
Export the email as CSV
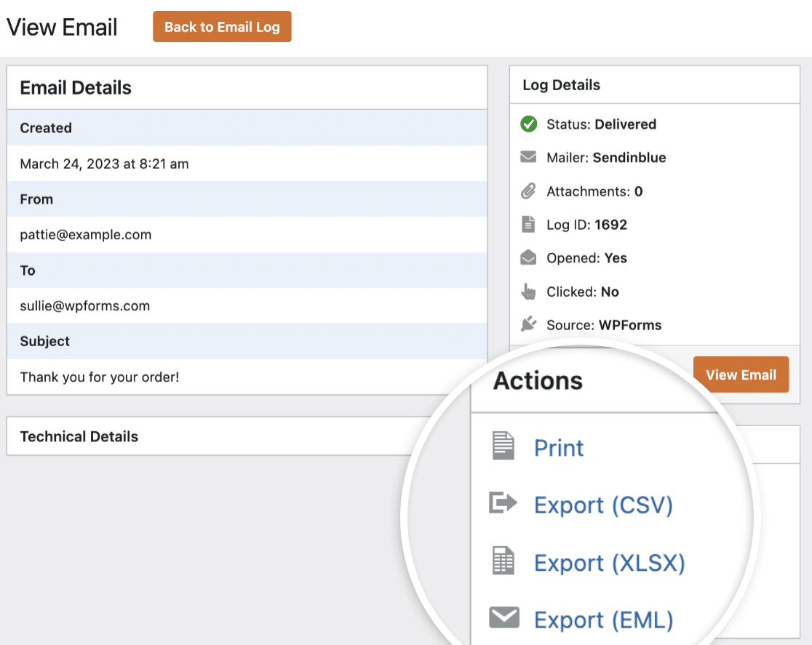click(x=603, y=505)
